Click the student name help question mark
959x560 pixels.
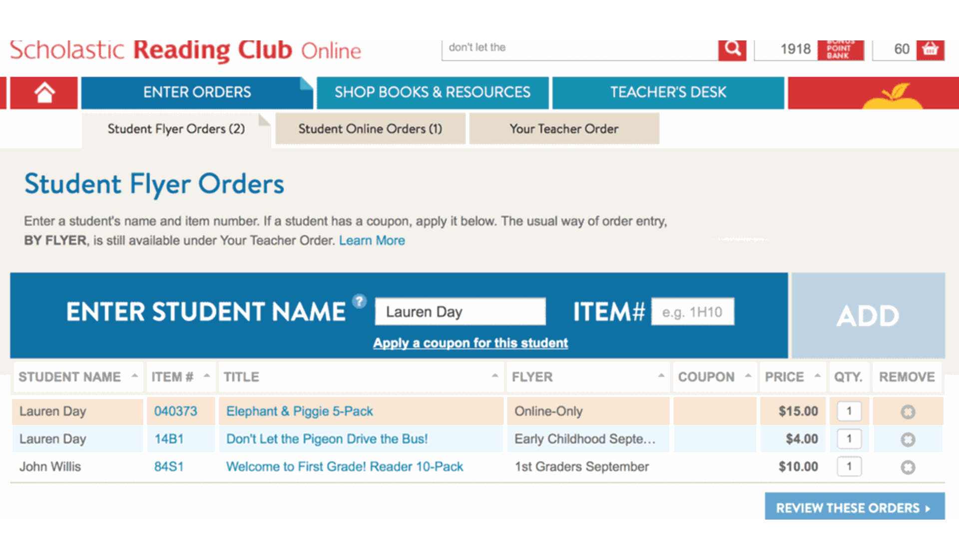[x=359, y=301]
